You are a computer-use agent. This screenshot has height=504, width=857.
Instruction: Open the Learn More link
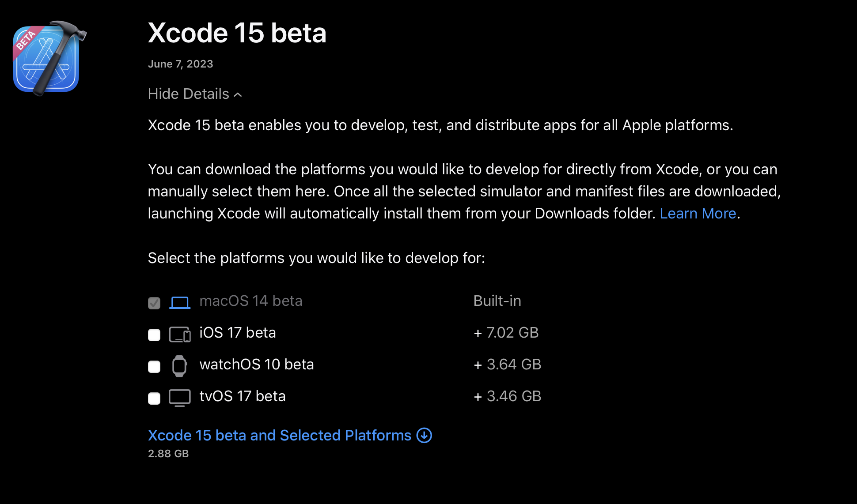pos(698,214)
